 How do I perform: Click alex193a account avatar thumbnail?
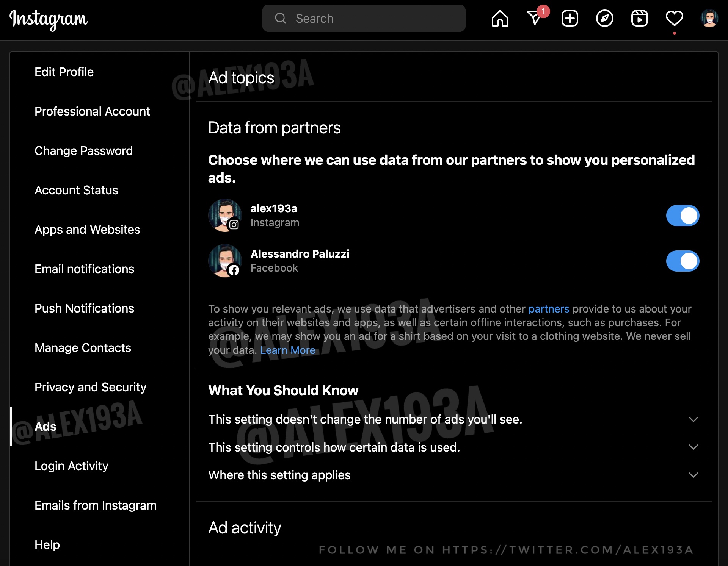(x=225, y=215)
